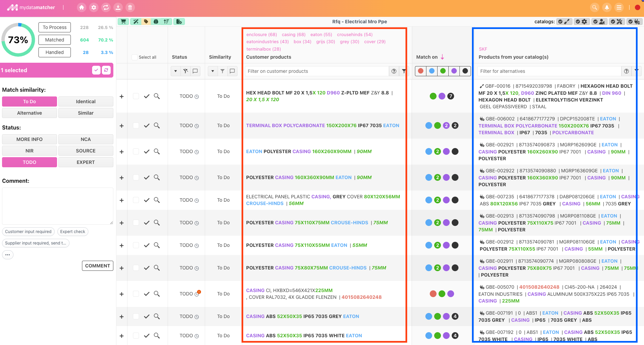Set match similarity to Alternative
Image resolution: width=644 pixels, height=345 pixels.
pyautogui.click(x=30, y=113)
